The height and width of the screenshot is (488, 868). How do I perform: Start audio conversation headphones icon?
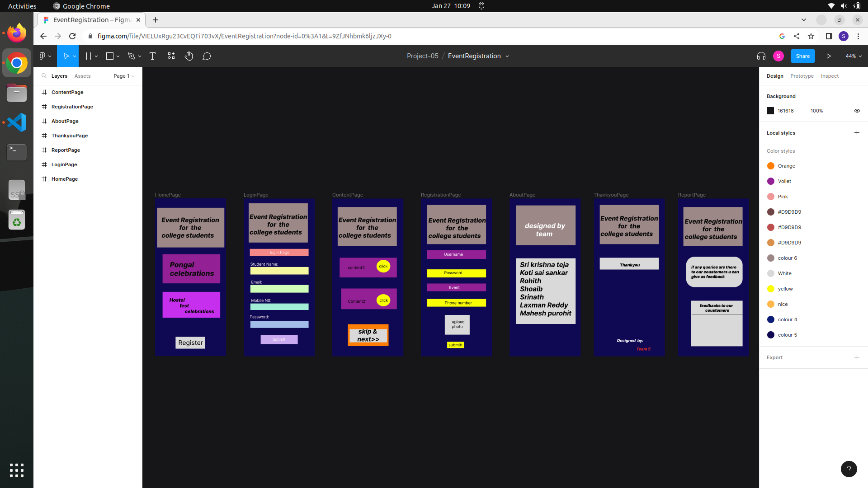(761, 56)
